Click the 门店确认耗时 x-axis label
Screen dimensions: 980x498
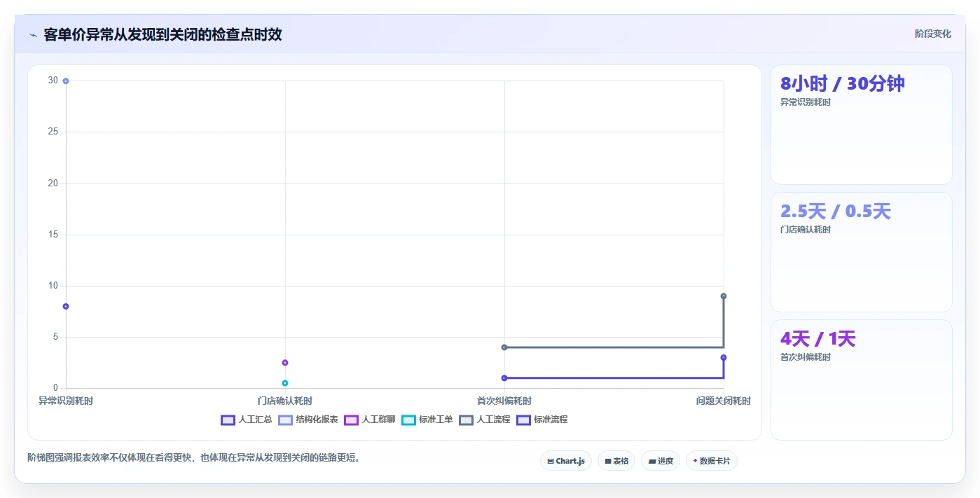[285, 401]
